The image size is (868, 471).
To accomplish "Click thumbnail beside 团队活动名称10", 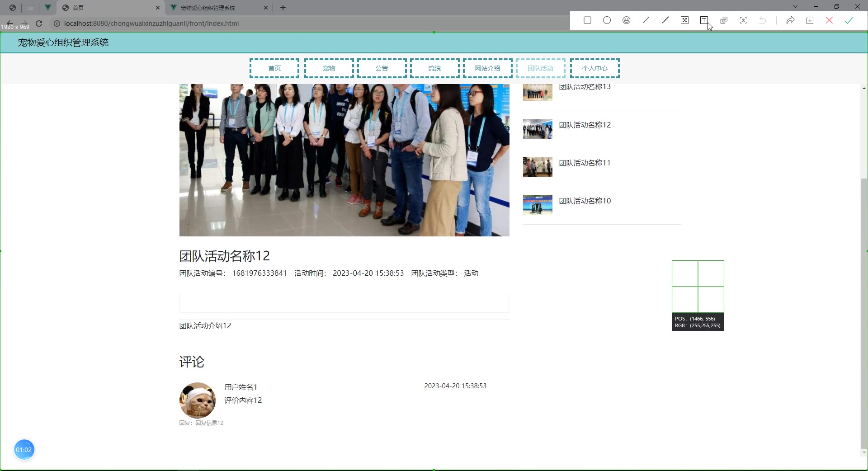I will click(538, 205).
